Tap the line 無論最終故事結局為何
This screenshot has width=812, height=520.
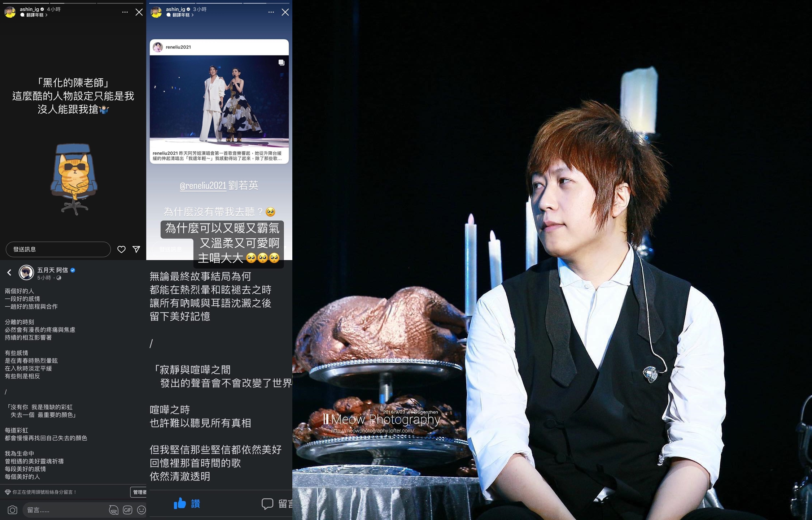click(x=200, y=277)
